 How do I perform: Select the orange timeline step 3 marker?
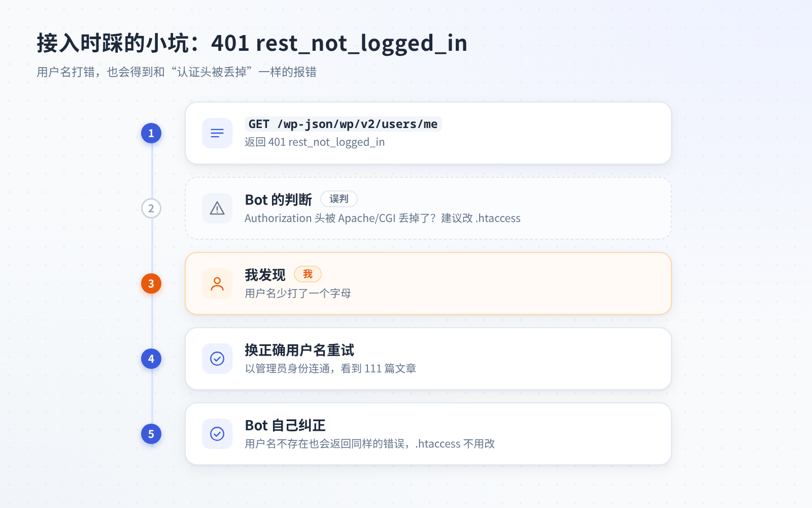[x=151, y=283]
